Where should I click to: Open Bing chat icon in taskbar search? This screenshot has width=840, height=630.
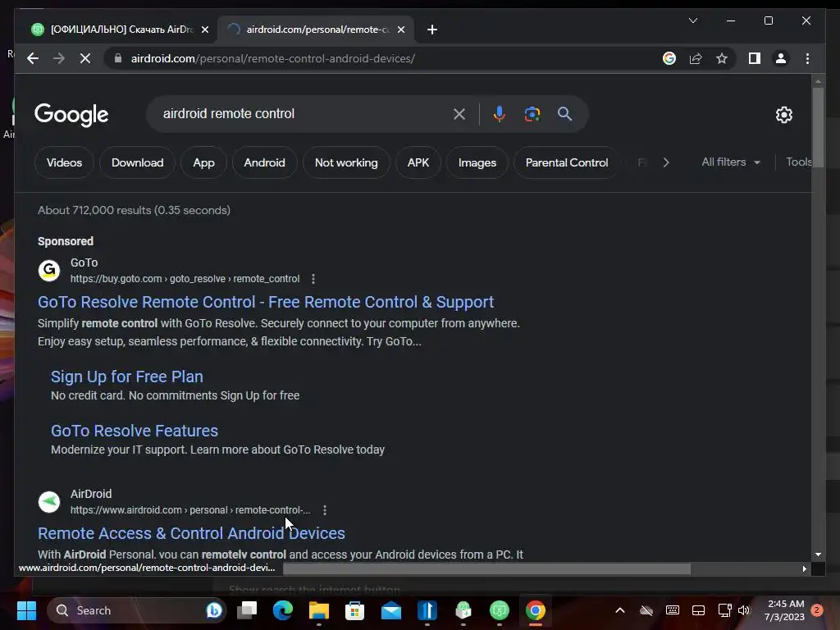[x=214, y=610]
